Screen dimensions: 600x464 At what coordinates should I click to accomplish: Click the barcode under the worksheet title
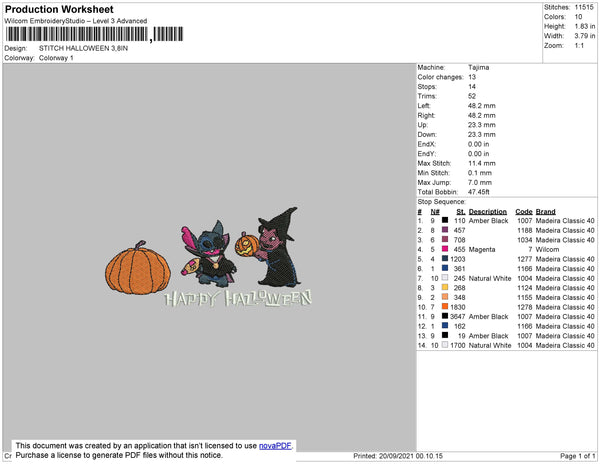94,34
